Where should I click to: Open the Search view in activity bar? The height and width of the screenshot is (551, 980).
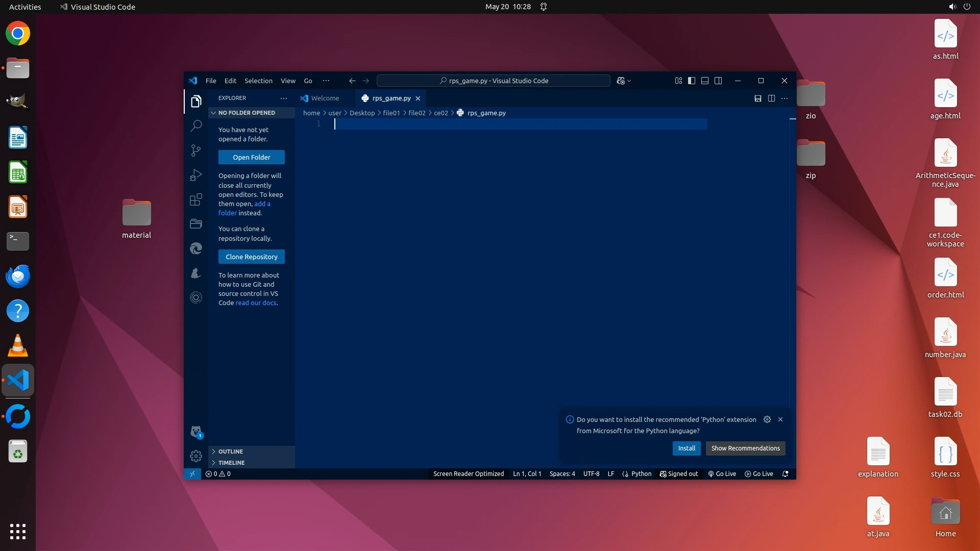[x=196, y=126]
